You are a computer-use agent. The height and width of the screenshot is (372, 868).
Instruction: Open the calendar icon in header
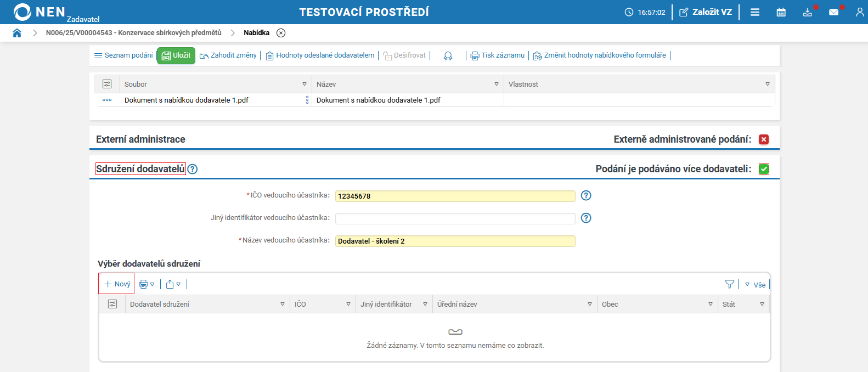tap(781, 12)
